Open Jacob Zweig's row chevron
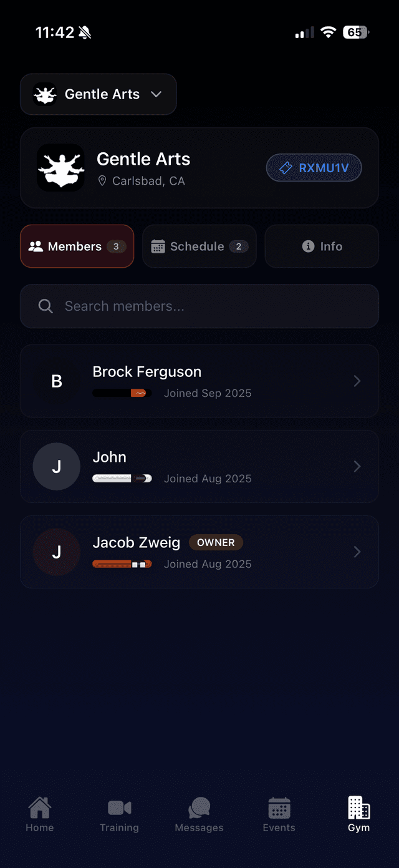The width and height of the screenshot is (399, 868). pyautogui.click(x=357, y=552)
